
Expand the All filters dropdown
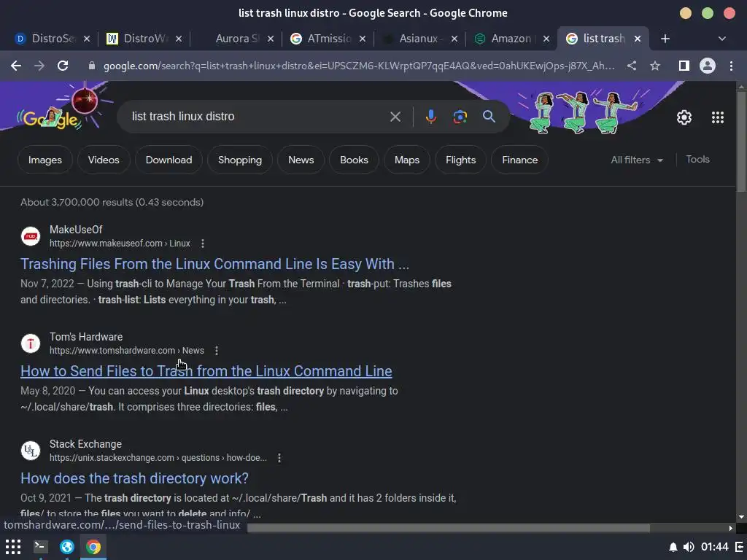(x=637, y=160)
